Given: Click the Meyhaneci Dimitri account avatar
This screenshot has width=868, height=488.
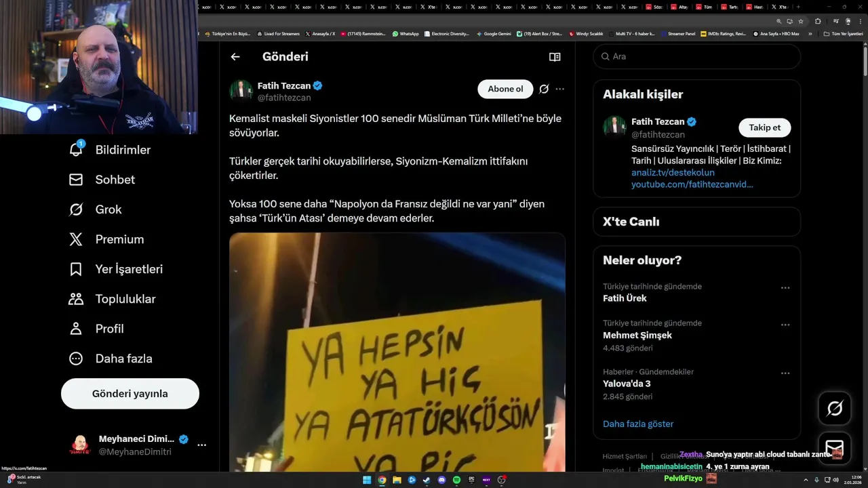Looking at the screenshot, I should click(80, 445).
